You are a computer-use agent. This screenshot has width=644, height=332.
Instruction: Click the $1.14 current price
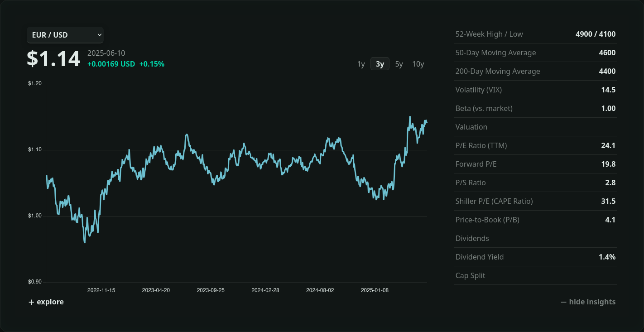tap(53, 59)
